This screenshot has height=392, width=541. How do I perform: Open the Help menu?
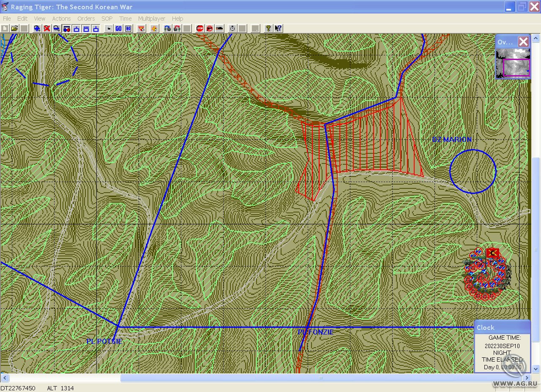point(178,19)
